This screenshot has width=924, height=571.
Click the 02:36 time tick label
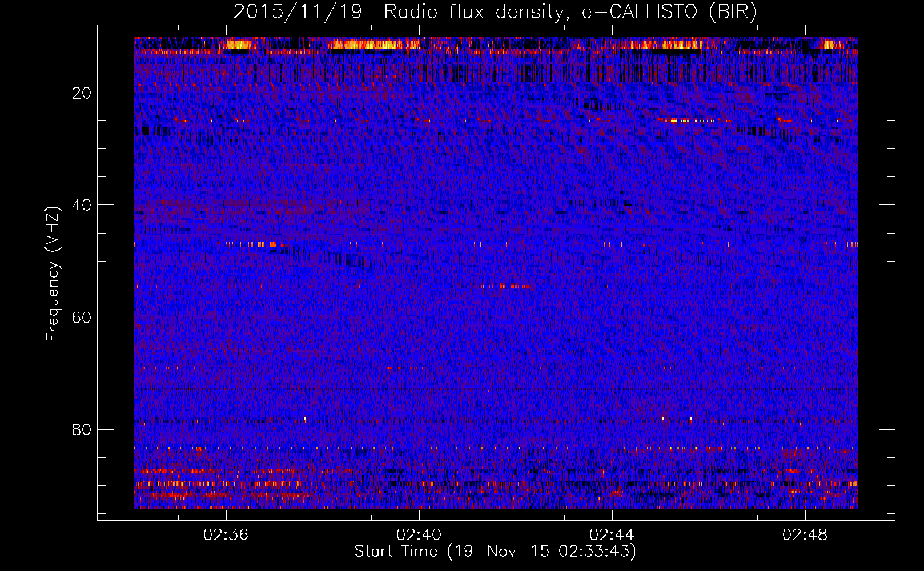[x=226, y=535]
